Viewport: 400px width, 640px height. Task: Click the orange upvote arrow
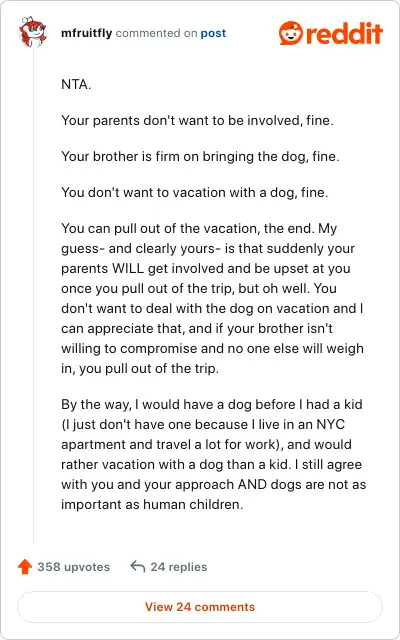[25, 567]
